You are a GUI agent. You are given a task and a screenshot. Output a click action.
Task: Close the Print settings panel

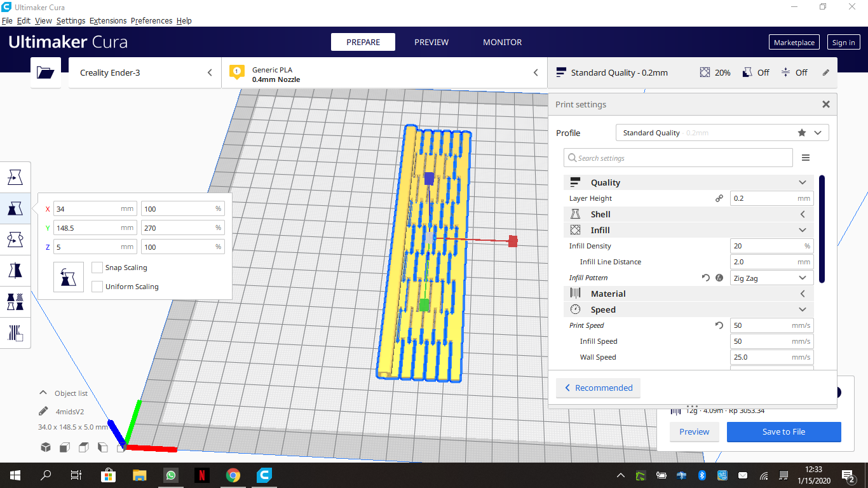click(826, 104)
